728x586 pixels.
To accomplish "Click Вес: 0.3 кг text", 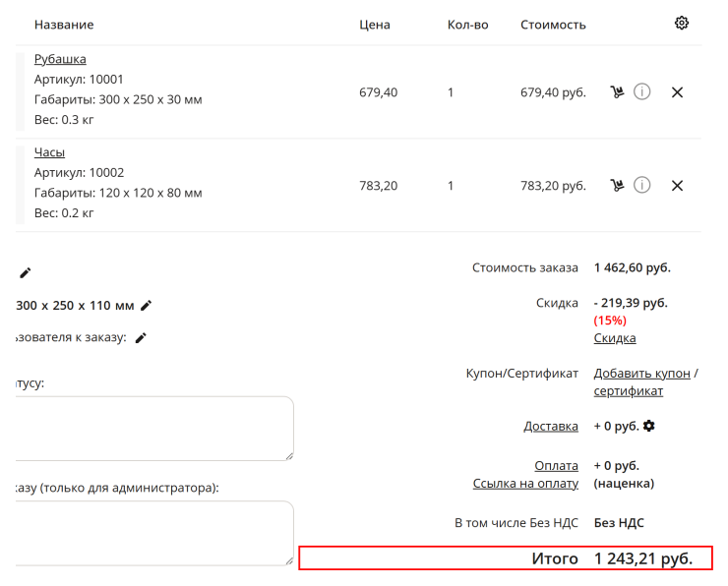I will pos(64,120).
